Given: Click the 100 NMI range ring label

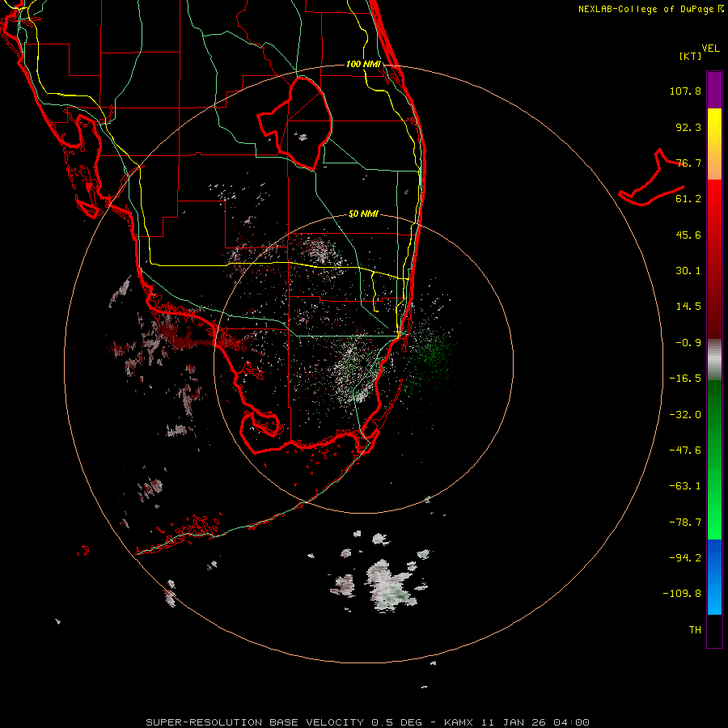Looking at the screenshot, I should [x=363, y=64].
